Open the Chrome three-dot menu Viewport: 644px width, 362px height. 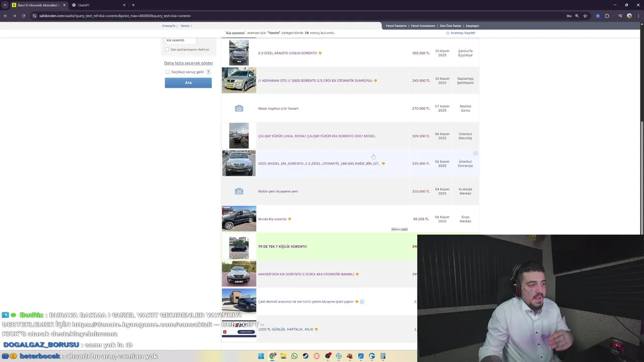(638, 16)
